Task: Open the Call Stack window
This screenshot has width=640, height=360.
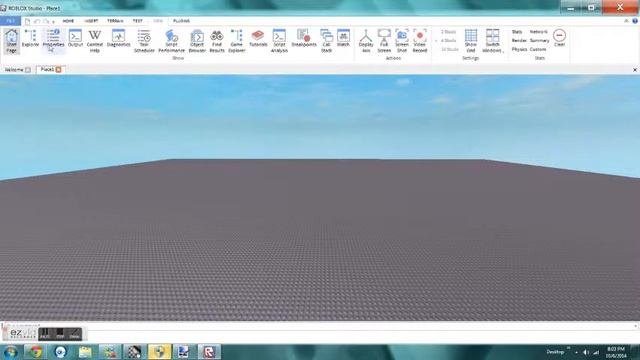Action: (x=326, y=41)
